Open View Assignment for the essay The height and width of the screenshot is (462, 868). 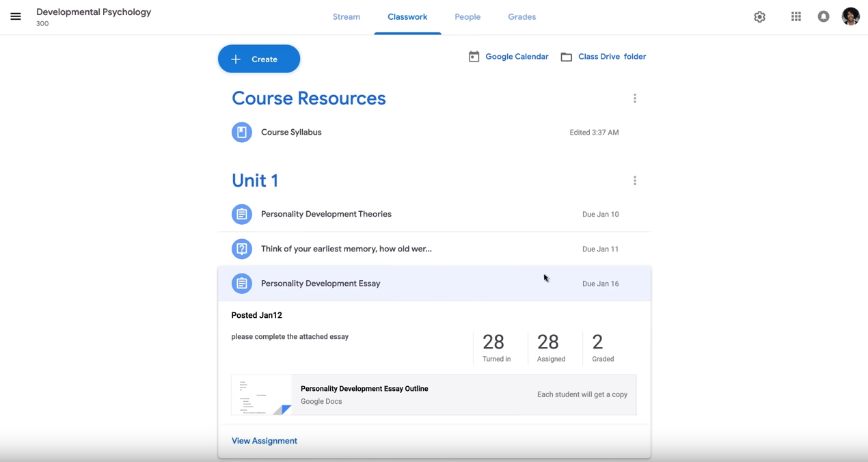[x=264, y=440]
